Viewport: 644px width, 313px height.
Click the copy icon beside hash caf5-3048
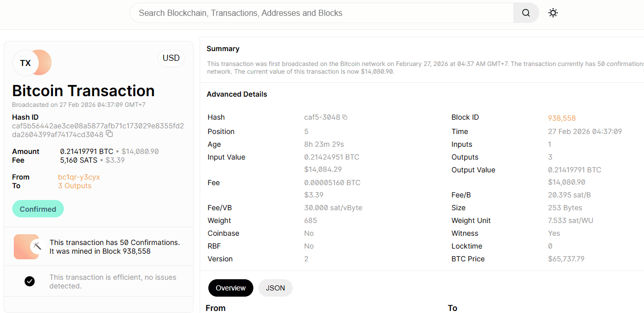(345, 117)
